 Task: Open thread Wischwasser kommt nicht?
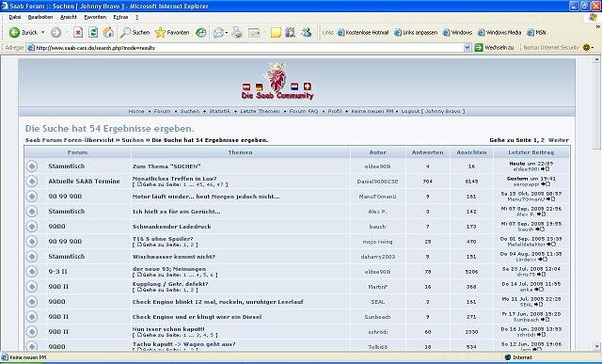174,257
